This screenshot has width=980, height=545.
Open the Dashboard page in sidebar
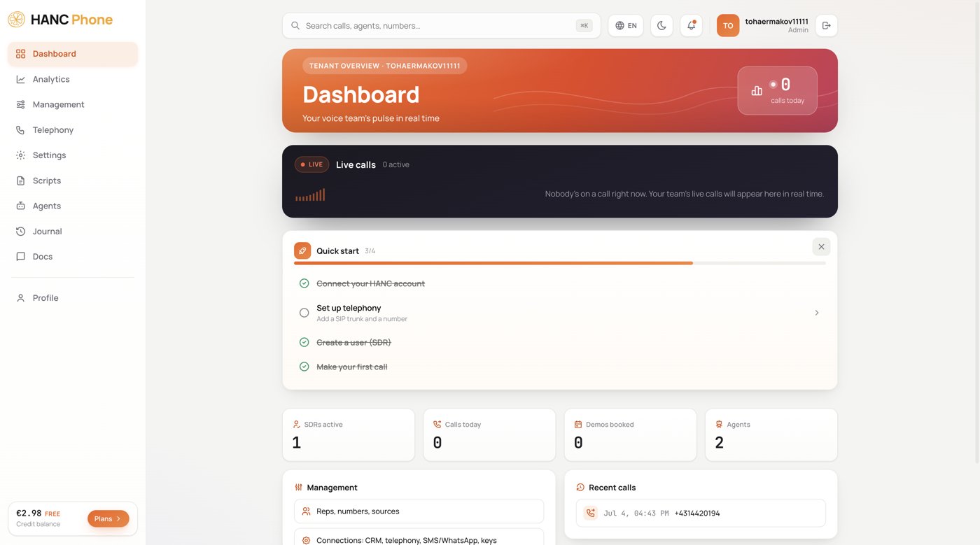(x=73, y=54)
